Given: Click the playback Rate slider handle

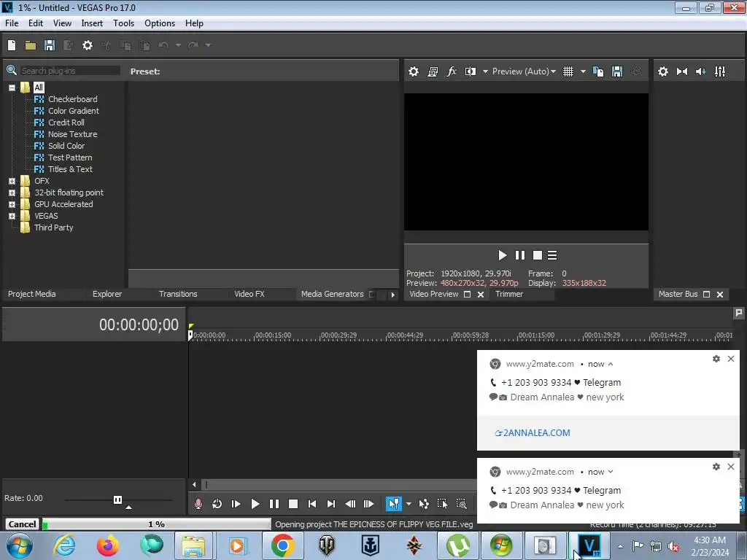Looking at the screenshot, I should [117, 499].
